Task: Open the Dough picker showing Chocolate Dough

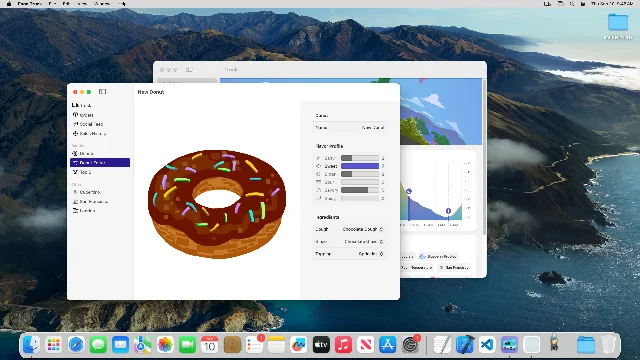Action: point(363,229)
